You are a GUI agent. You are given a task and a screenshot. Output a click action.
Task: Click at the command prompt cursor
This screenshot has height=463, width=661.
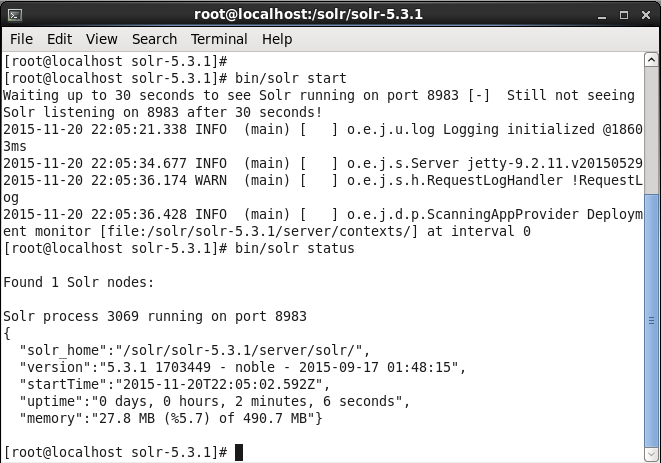239,452
